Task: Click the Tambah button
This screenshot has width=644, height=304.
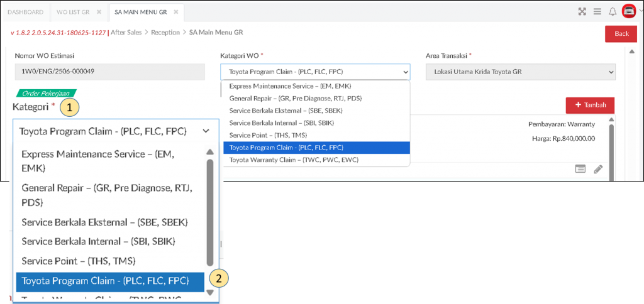Action: pyautogui.click(x=590, y=105)
